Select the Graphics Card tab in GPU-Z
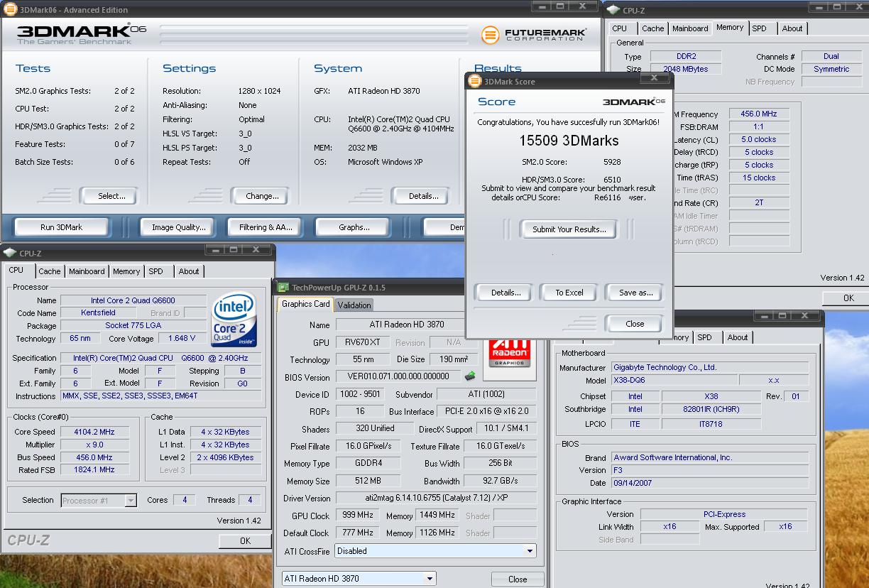The image size is (869, 588). point(305,304)
